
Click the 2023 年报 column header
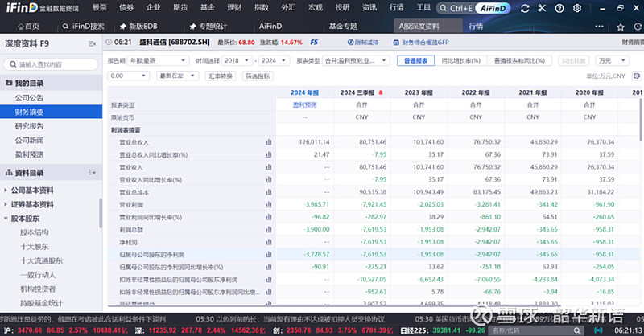419,92
